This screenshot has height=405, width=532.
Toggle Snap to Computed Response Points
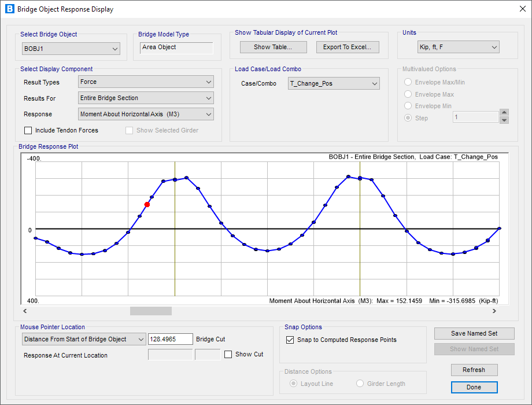(x=290, y=340)
